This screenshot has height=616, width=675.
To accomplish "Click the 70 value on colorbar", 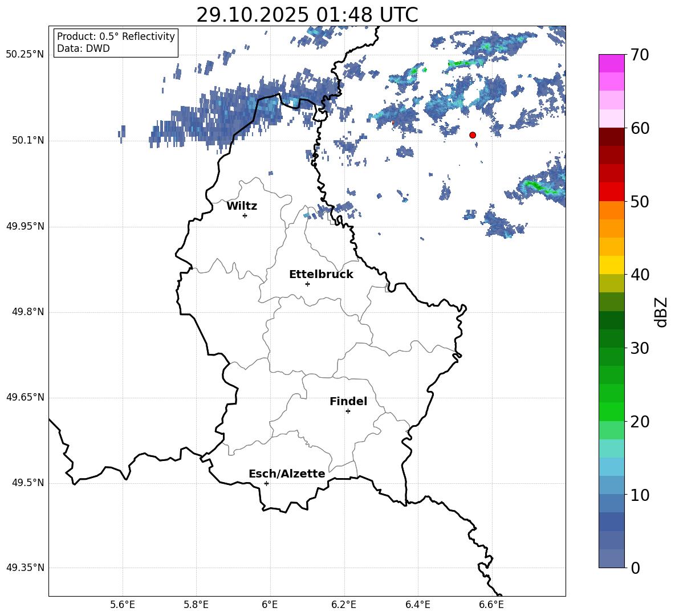I will tap(640, 55).
